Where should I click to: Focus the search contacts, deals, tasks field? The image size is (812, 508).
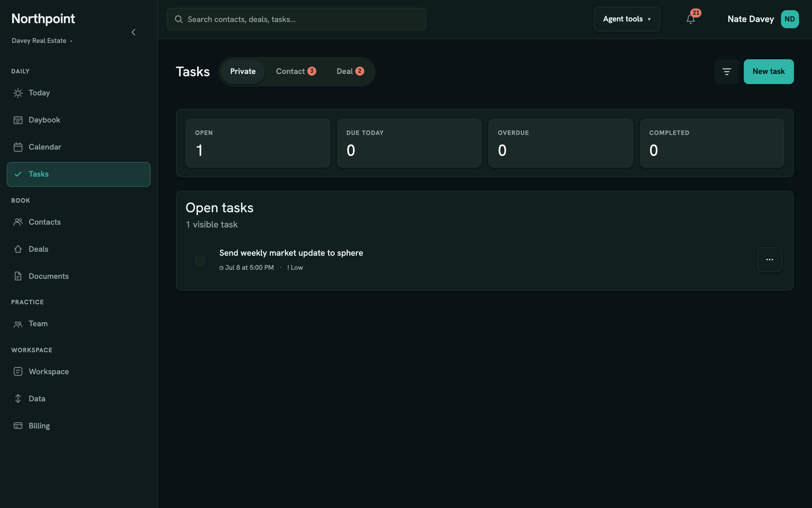click(296, 19)
